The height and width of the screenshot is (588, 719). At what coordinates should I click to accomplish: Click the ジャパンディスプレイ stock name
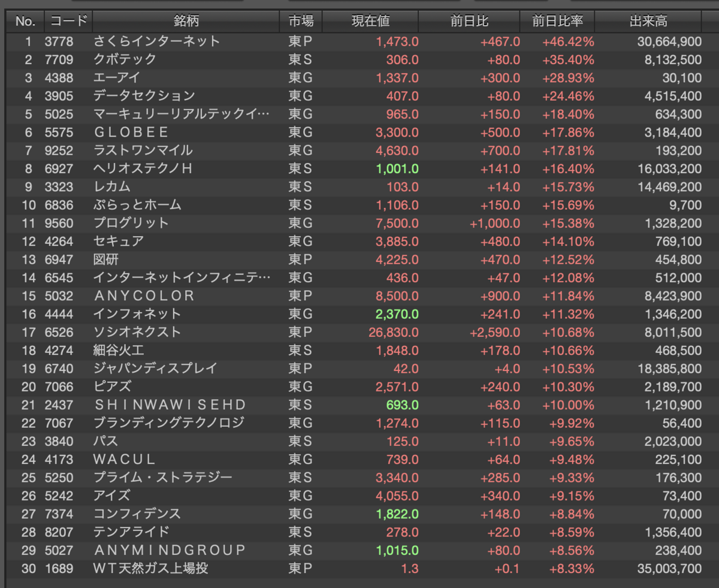155,368
